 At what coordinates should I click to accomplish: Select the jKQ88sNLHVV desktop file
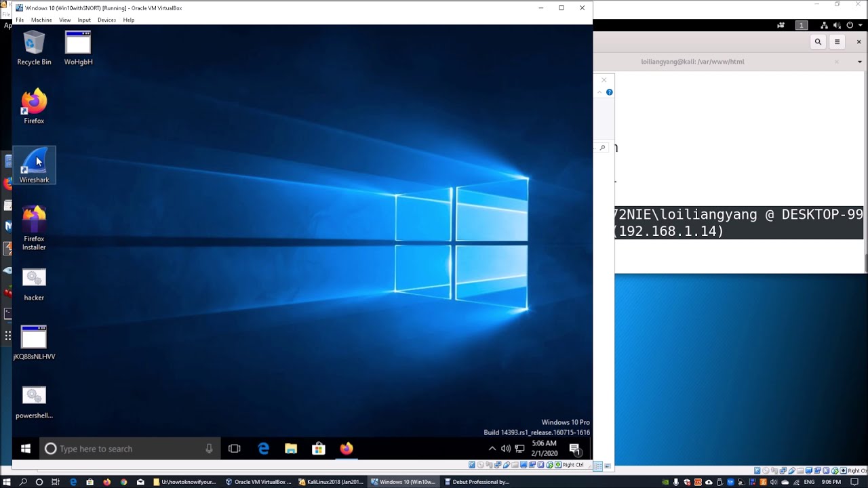pyautogui.click(x=34, y=342)
